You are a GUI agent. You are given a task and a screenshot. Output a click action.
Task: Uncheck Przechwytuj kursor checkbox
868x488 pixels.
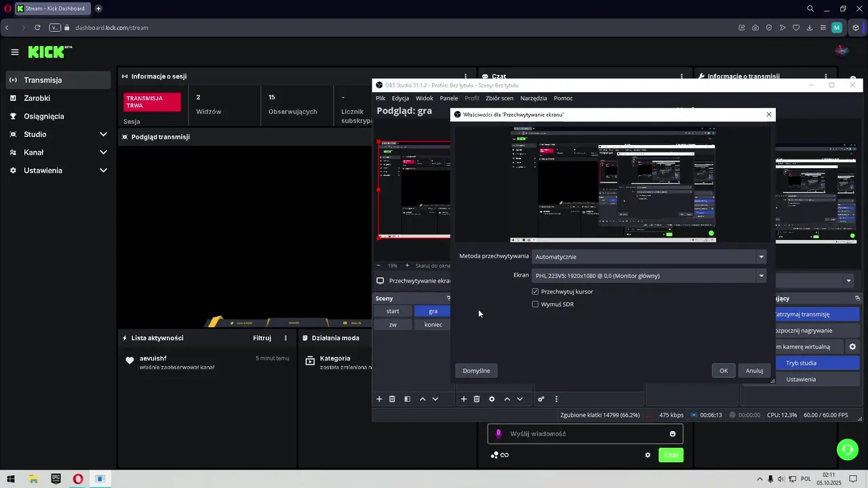click(x=535, y=291)
